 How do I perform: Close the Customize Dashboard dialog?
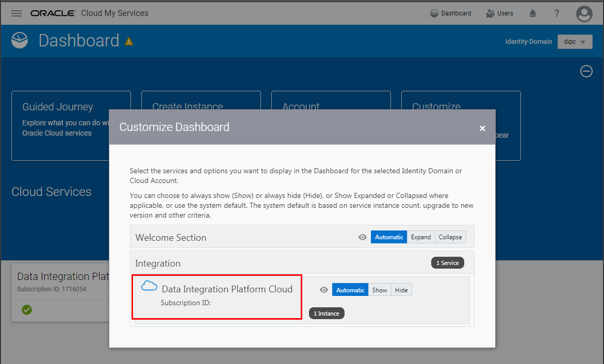click(482, 128)
